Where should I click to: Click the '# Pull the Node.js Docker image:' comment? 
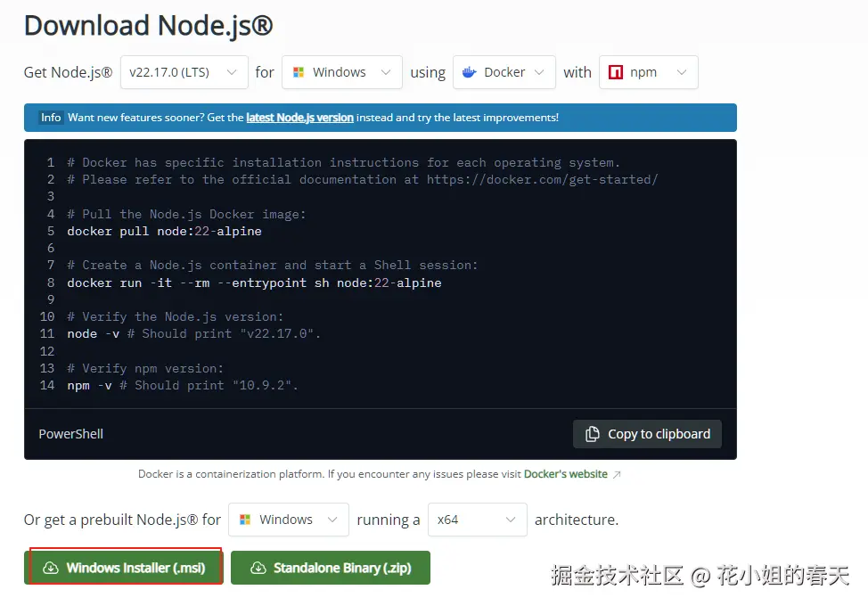coord(186,214)
